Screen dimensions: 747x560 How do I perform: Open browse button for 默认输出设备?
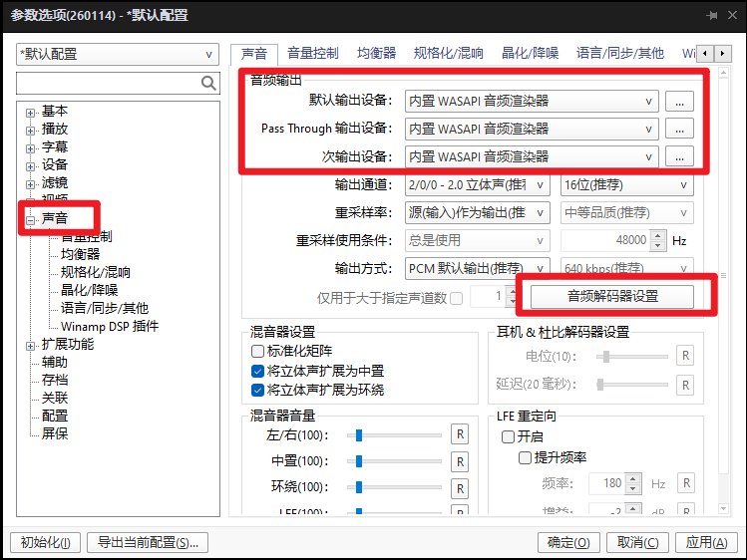[x=679, y=102]
